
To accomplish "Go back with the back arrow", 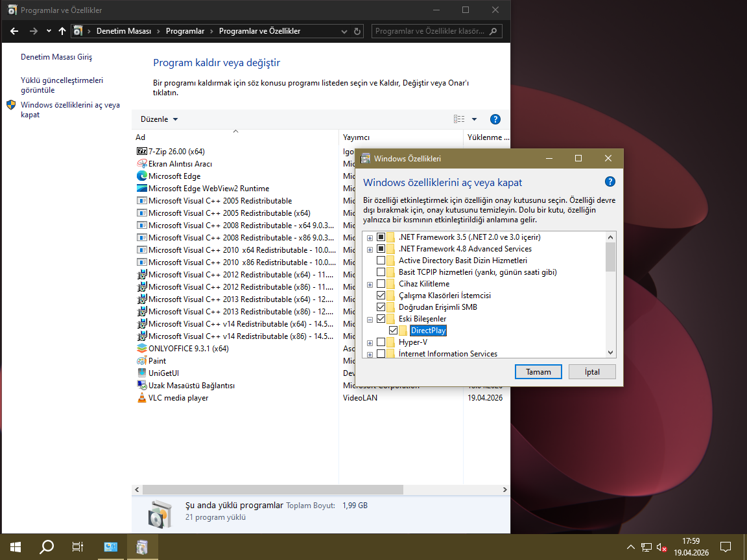I will point(14,31).
